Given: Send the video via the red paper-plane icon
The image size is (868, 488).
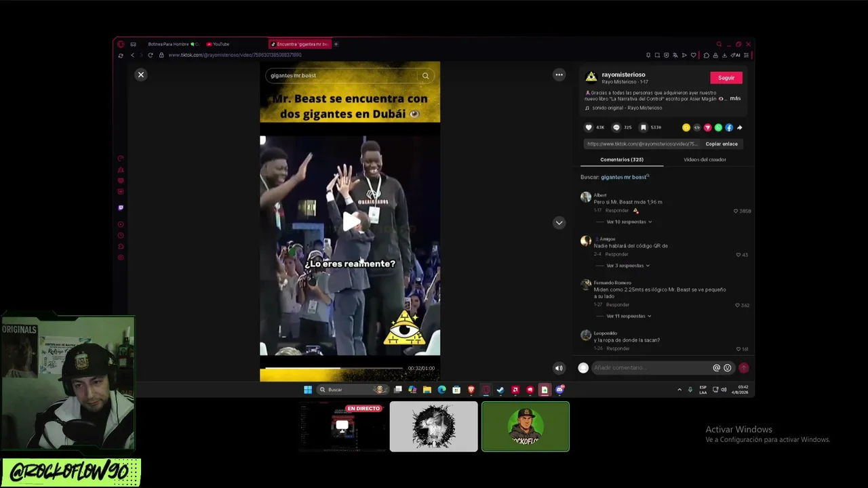Looking at the screenshot, I should coord(707,127).
